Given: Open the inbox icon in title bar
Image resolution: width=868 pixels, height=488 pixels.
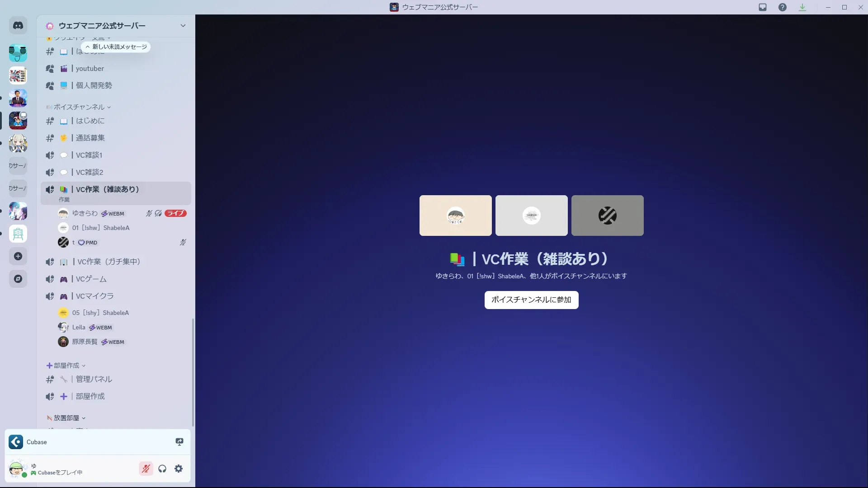Looking at the screenshot, I should [x=763, y=7].
